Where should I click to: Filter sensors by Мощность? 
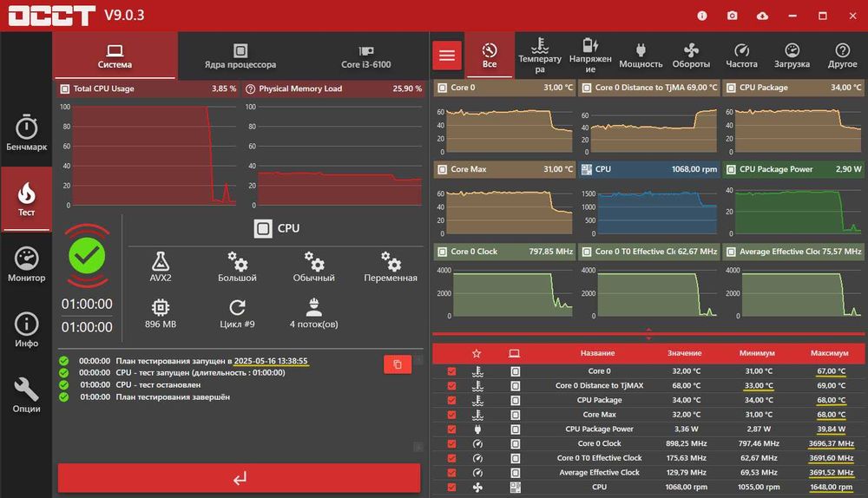[x=641, y=56]
